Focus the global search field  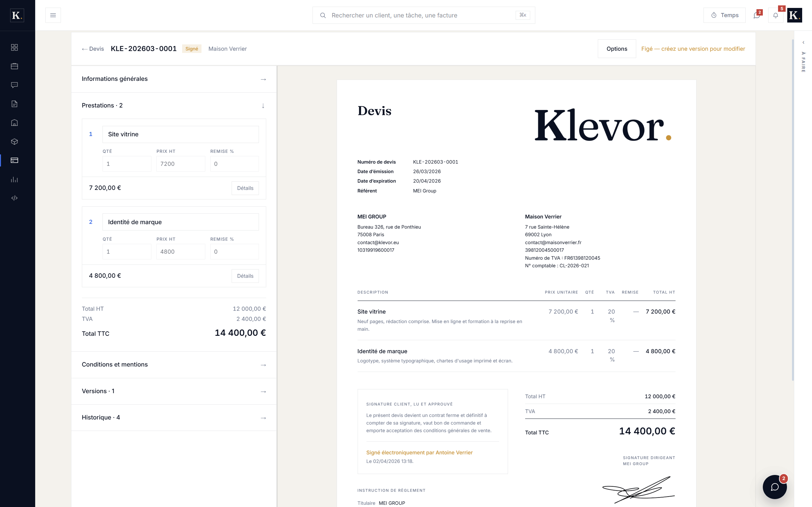click(423, 15)
